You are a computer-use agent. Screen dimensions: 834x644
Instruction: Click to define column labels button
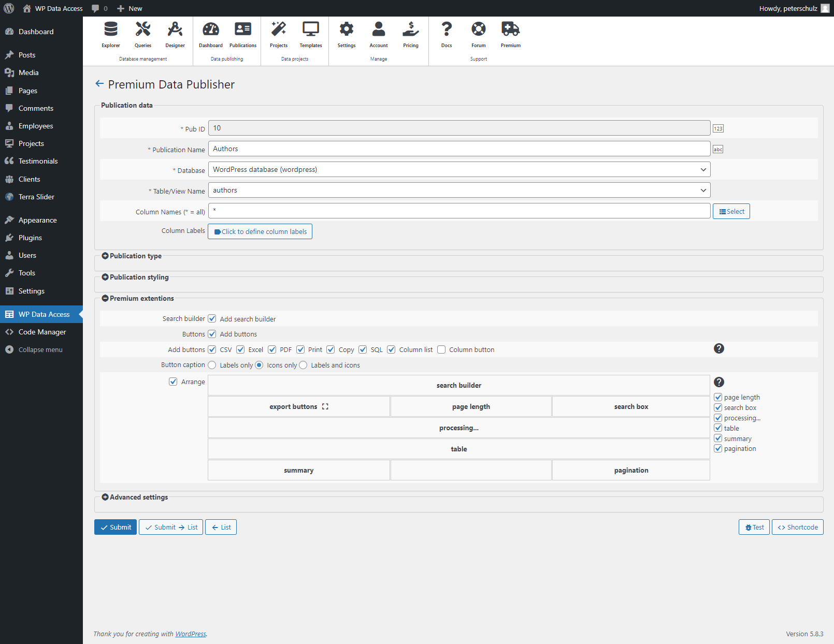[x=260, y=231]
